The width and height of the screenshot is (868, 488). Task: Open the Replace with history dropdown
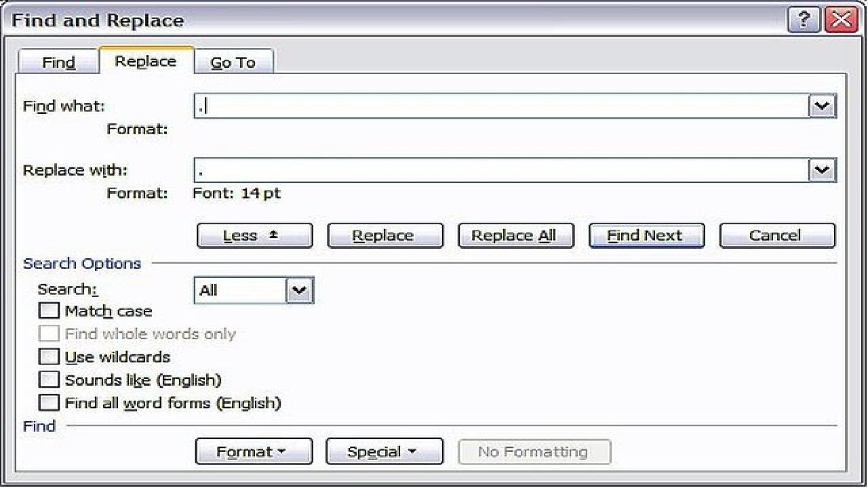pyautogui.click(x=822, y=170)
